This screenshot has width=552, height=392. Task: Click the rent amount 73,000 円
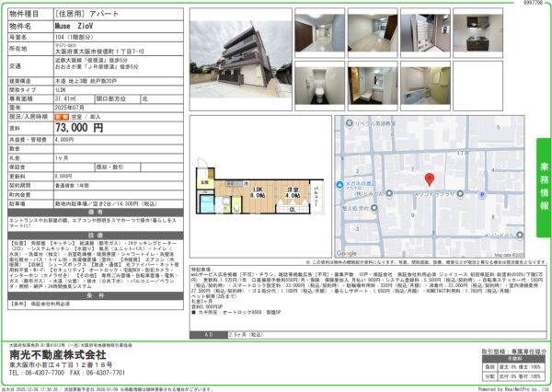point(79,128)
